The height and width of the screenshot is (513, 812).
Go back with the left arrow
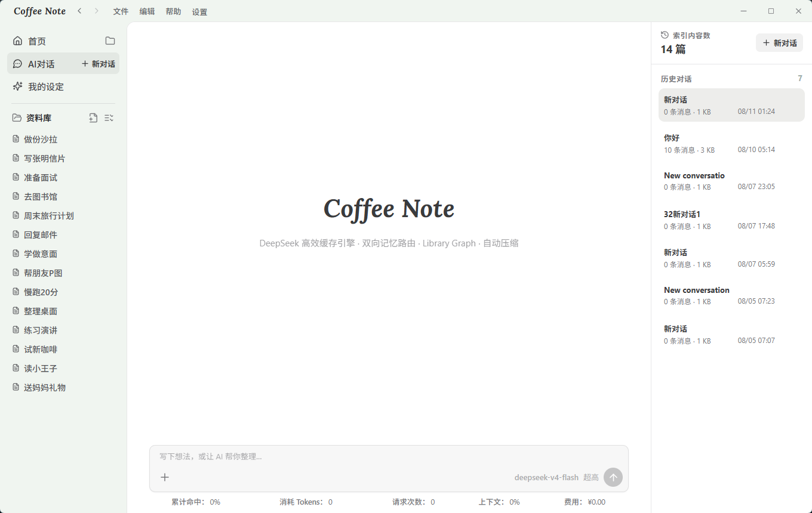tap(79, 11)
